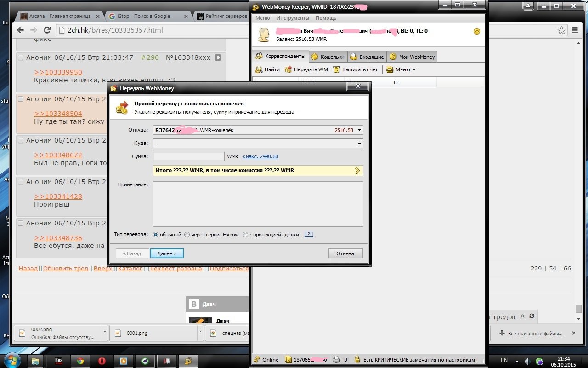The image size is (588, 368).
Task: Click the Res taskbar icon
Action: [59, 361]
